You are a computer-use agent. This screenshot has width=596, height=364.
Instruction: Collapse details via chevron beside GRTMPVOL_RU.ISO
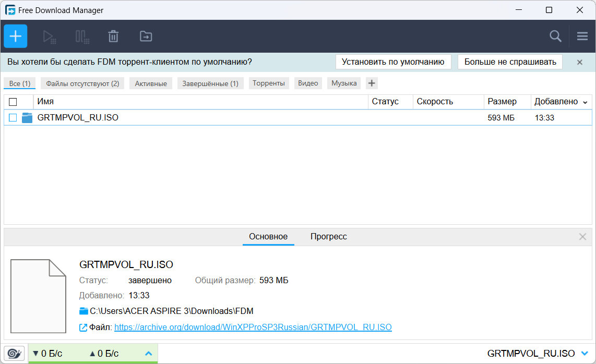585,354
